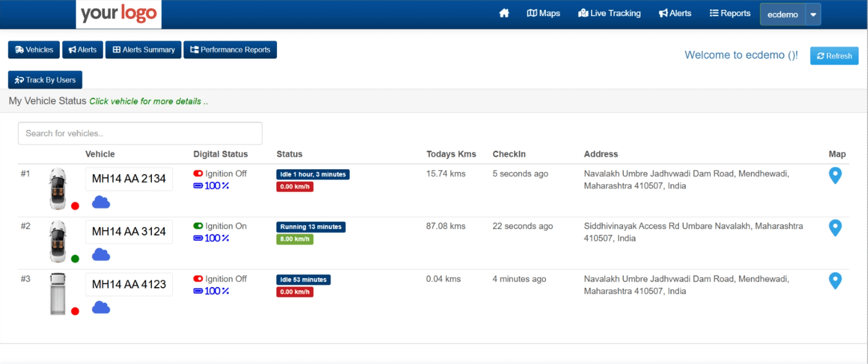
Task: Open the Reports menu in navbar
Action: click(x=730, y=14)
